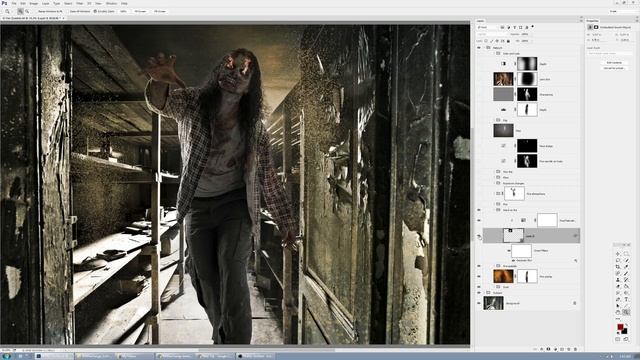This screenshot has width=640, height=360.
Task: Click the delete layer trash icon
Action: click(576, 349)
